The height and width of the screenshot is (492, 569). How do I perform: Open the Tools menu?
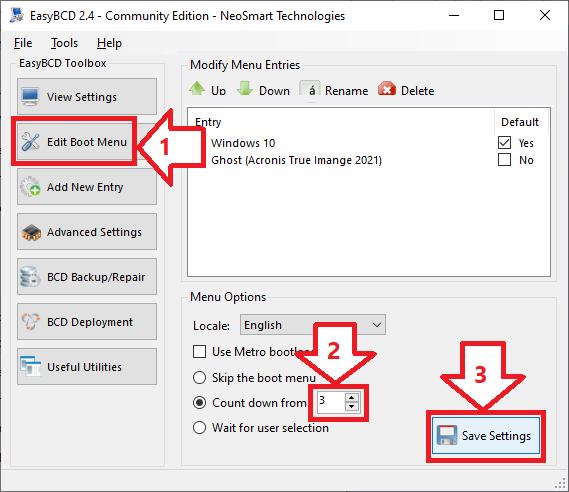coord(64,43)
